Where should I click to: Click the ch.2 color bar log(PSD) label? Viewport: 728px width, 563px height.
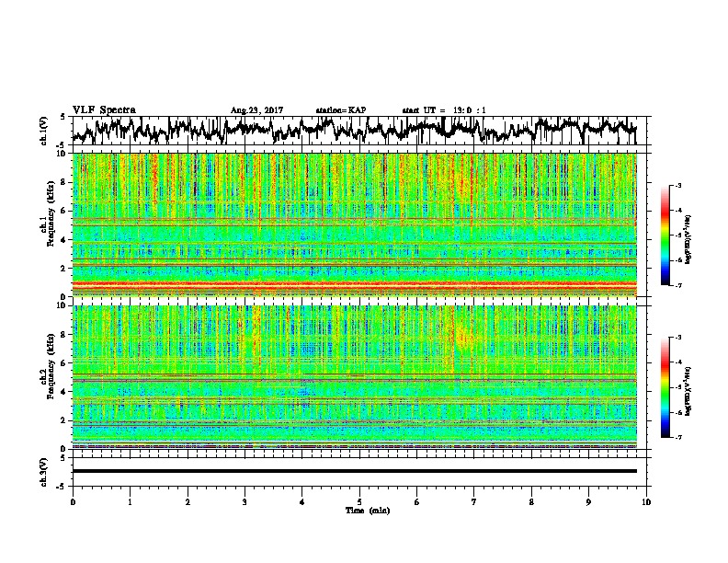688,391
